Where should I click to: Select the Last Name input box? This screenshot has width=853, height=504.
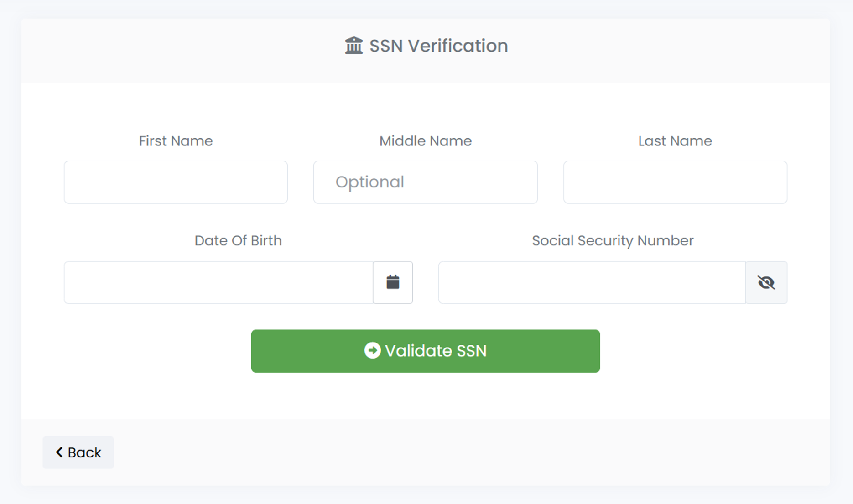coord(675,182)
